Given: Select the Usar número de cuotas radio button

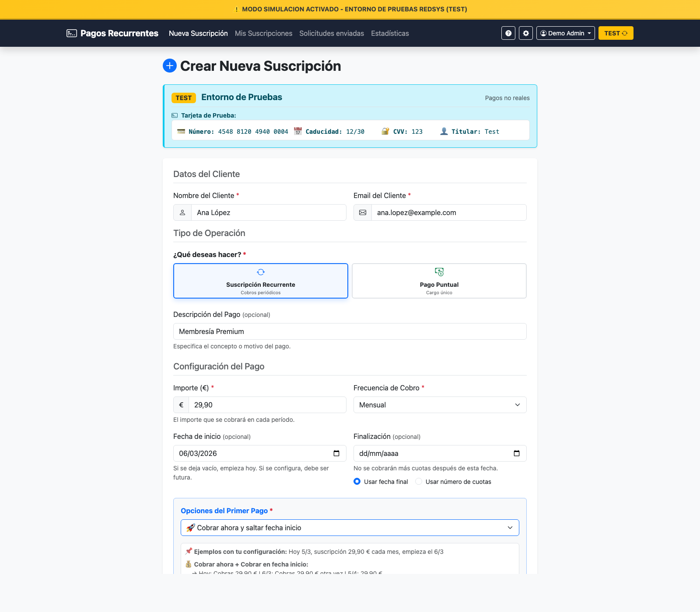Looking at the screenshot, I should point(419,481).
